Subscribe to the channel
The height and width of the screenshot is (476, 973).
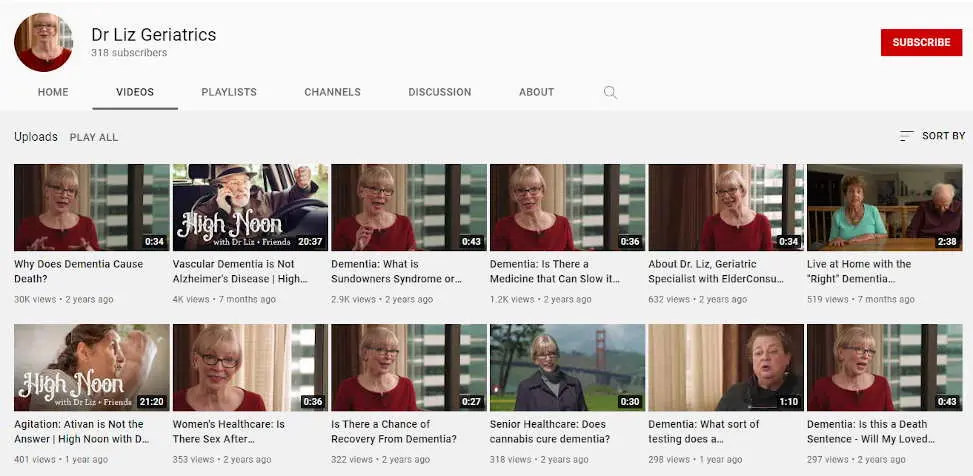[x=921, y=42]
